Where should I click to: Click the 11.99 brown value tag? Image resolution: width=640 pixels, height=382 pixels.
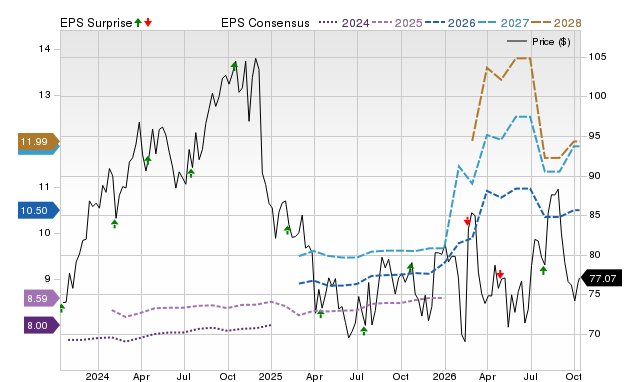(x=39, y=142)
